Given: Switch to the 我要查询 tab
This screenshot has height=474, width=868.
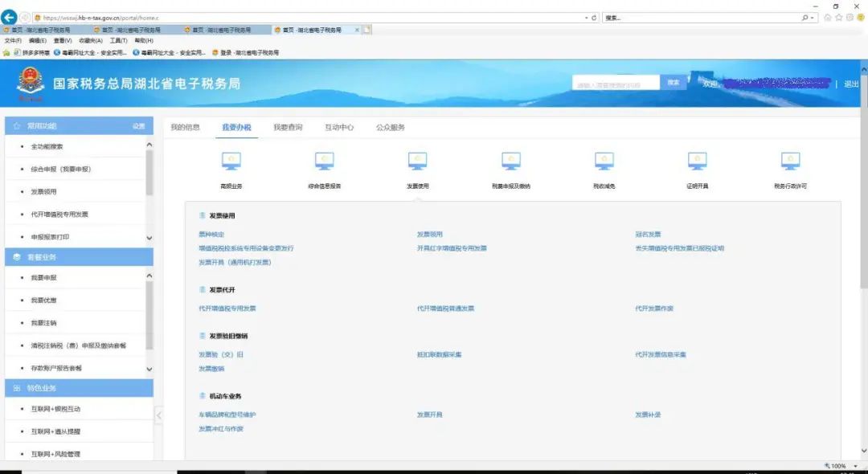Looking at the screenshot, I should coord(288,127).
